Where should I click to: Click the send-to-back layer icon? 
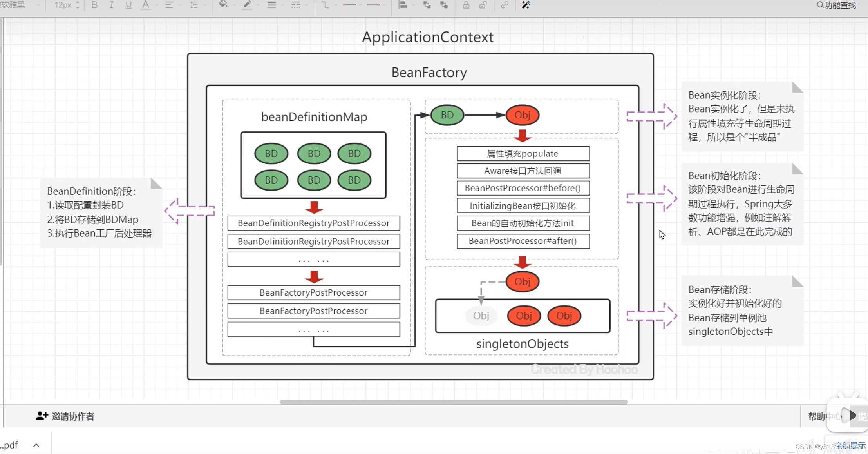444,5
